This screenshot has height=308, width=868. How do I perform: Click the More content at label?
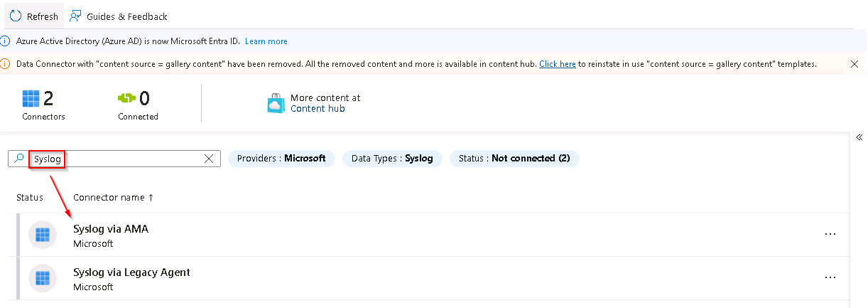(x=325, y=98)
